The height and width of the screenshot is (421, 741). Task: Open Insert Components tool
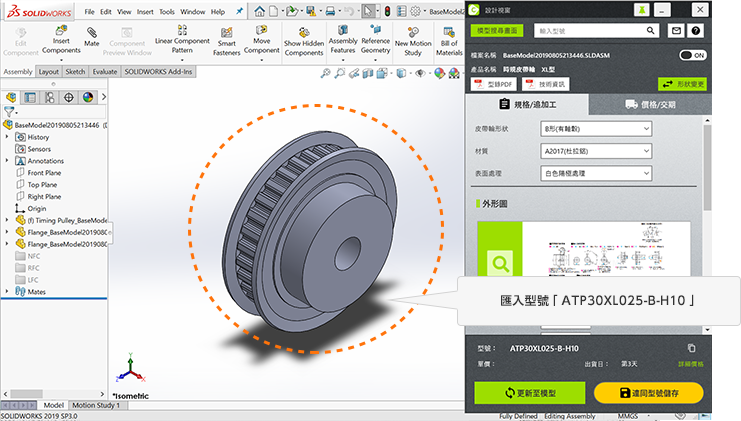(x=61, y=40)
